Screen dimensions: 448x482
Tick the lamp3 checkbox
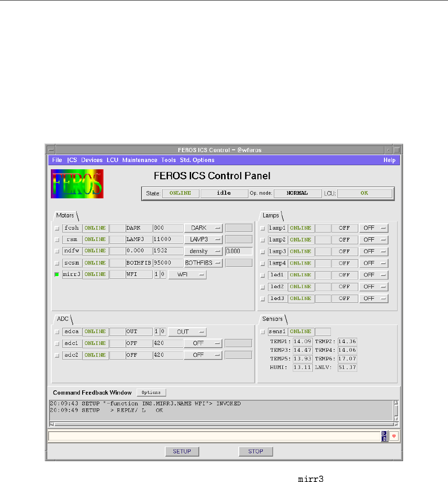pos(262,252)
